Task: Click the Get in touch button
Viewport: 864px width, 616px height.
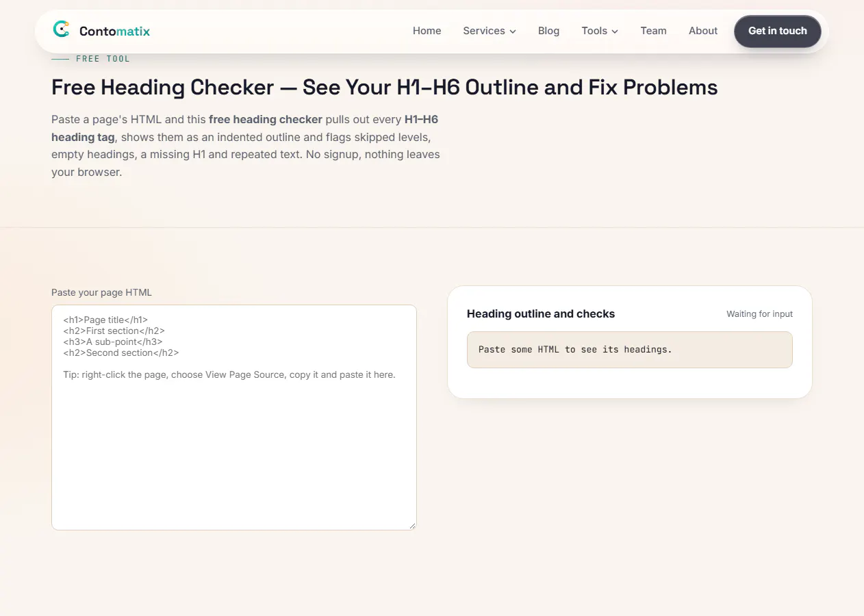Action: tap(778, 31)
